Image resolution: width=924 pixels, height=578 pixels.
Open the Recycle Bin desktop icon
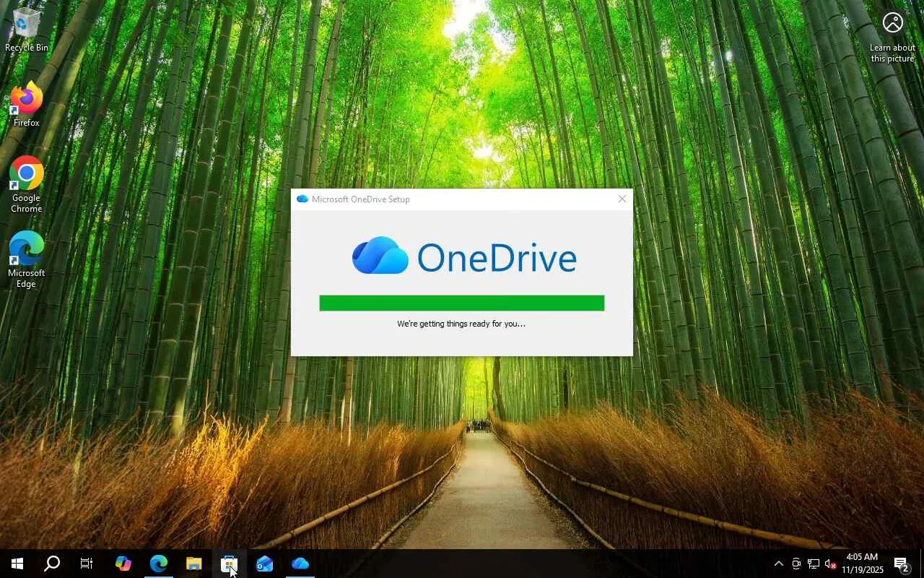pyautogui.click(x=27, y=29)
